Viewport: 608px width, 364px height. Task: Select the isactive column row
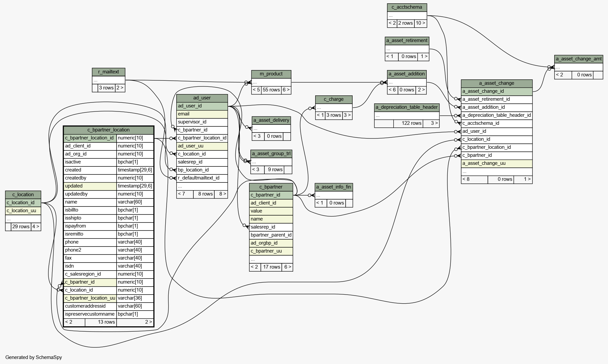[109, 162]
